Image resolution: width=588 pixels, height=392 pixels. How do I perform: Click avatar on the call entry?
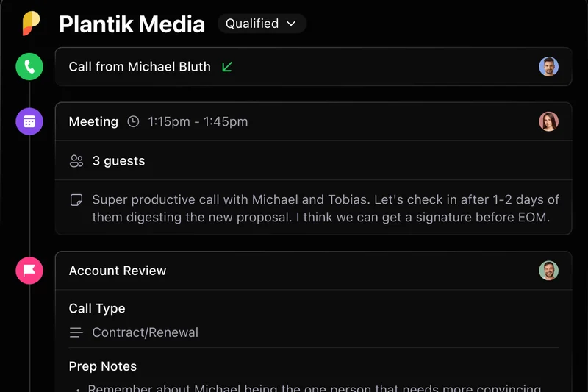point(548,67)
